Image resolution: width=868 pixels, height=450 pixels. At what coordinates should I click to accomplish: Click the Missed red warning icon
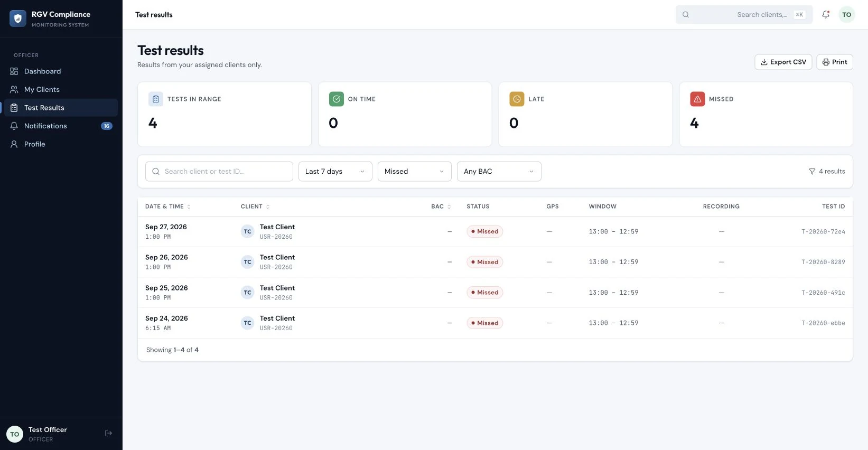click(697, 99)
